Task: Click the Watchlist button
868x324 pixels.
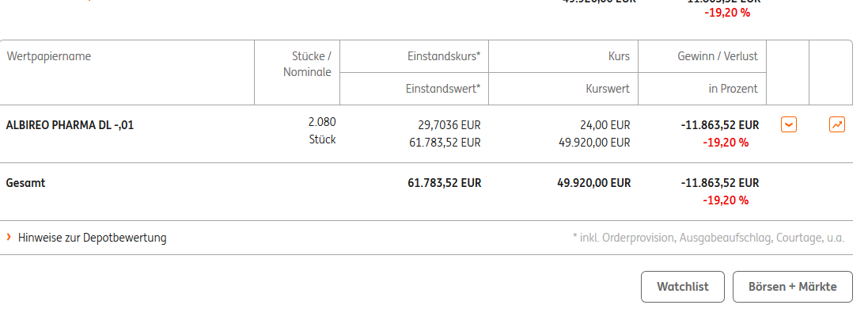Action: (683, 287)
